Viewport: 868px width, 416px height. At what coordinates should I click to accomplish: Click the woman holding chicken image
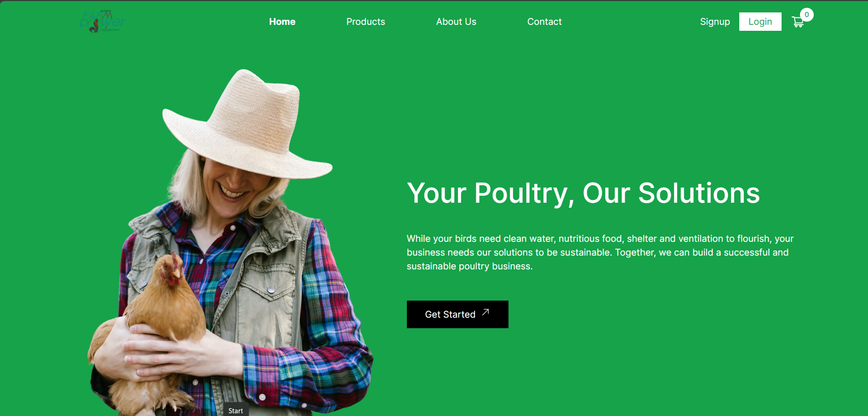pos(230,243)
